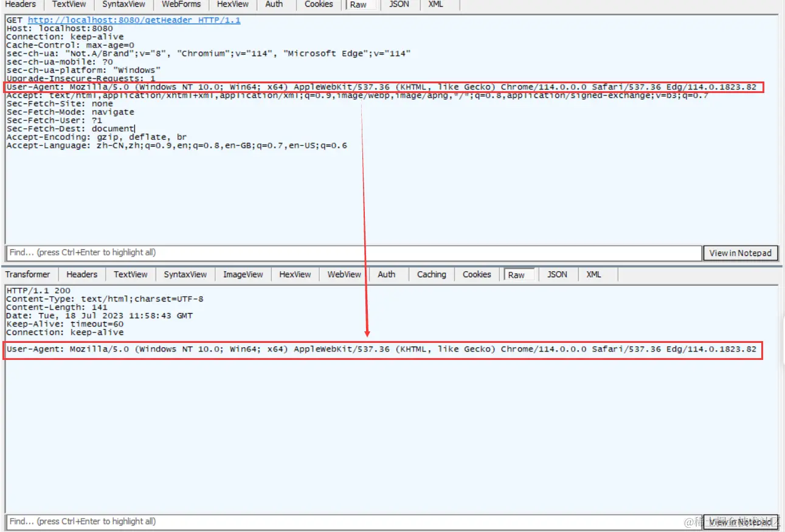Open response Caching tab
This screenshot has width=785, height=532.
tap(432, 275)
